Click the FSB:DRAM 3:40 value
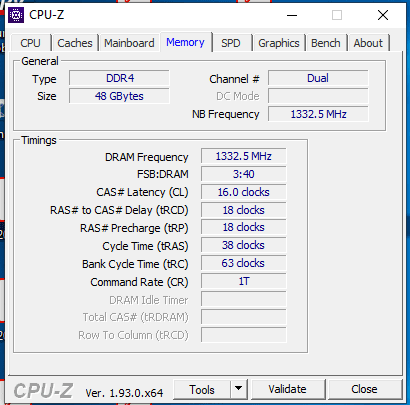410x405 pixels. click(x=244, y=174)
